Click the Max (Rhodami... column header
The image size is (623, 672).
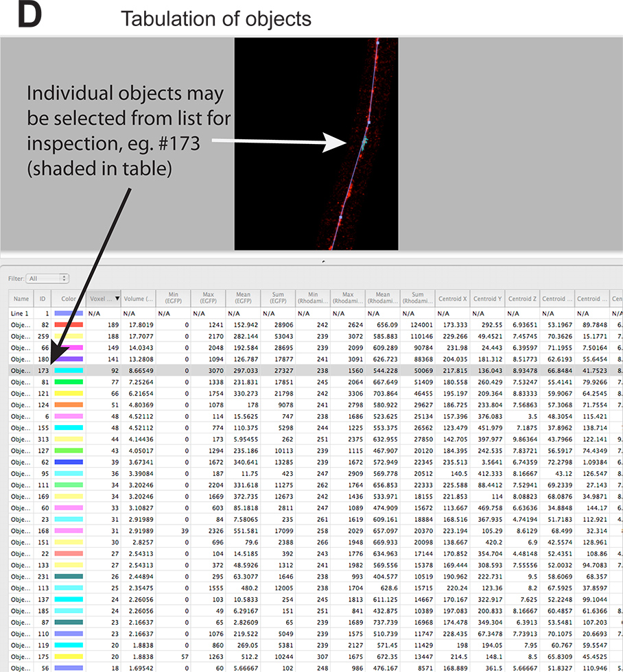point(348,298)
